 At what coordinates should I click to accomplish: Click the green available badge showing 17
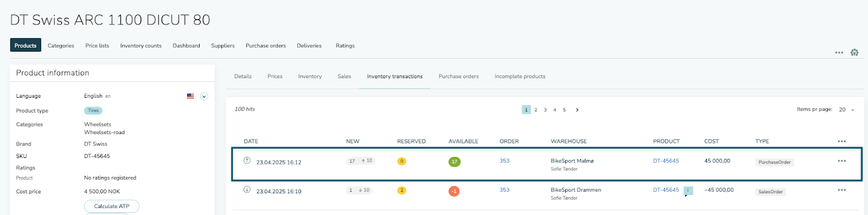(455, 162)
